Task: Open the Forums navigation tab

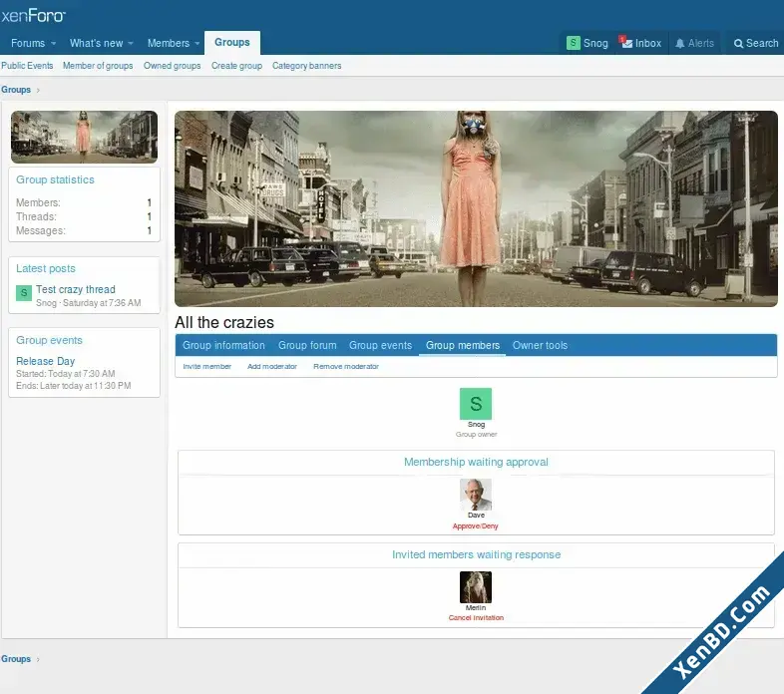Action: coord(28,43)
